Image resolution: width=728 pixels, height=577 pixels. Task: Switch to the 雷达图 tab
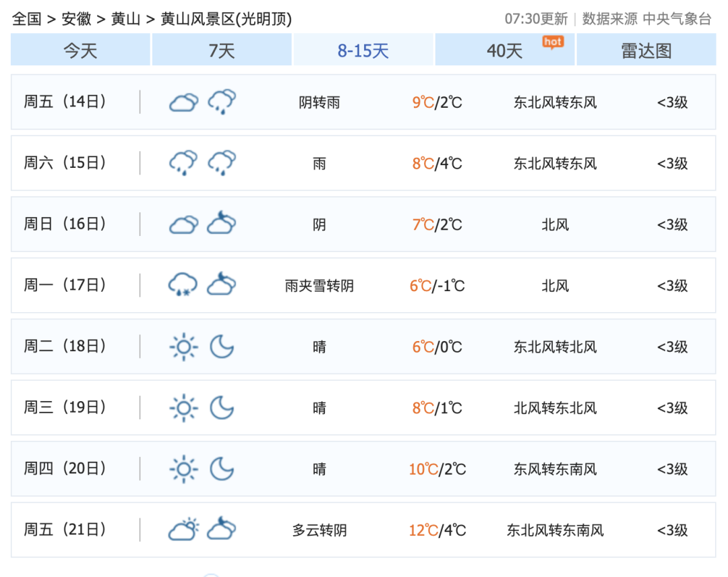[646, 51]
